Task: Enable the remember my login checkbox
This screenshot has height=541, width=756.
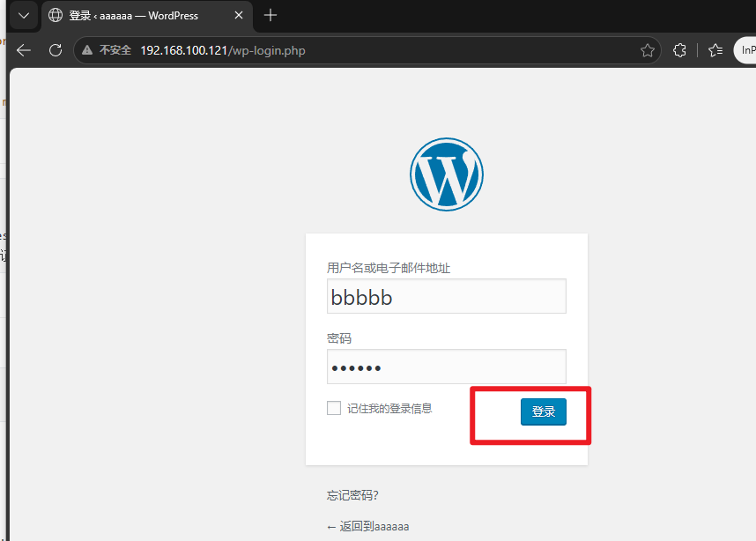Action: click(334, 408)
